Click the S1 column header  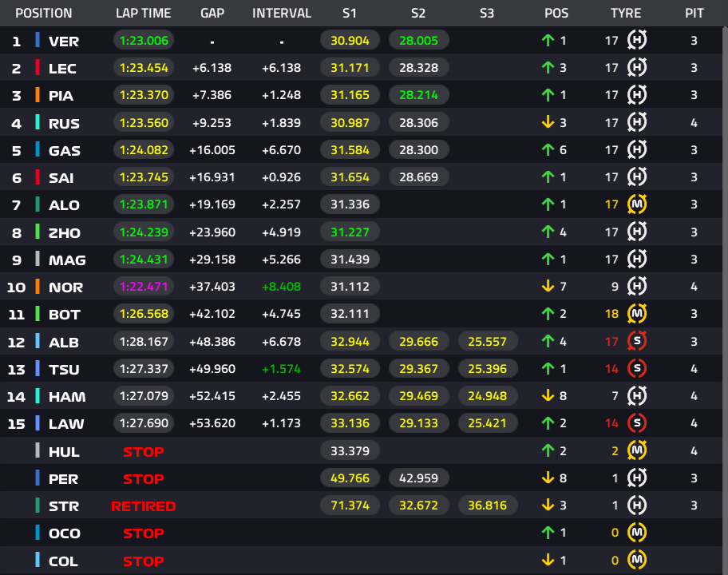tap(350, 13)
